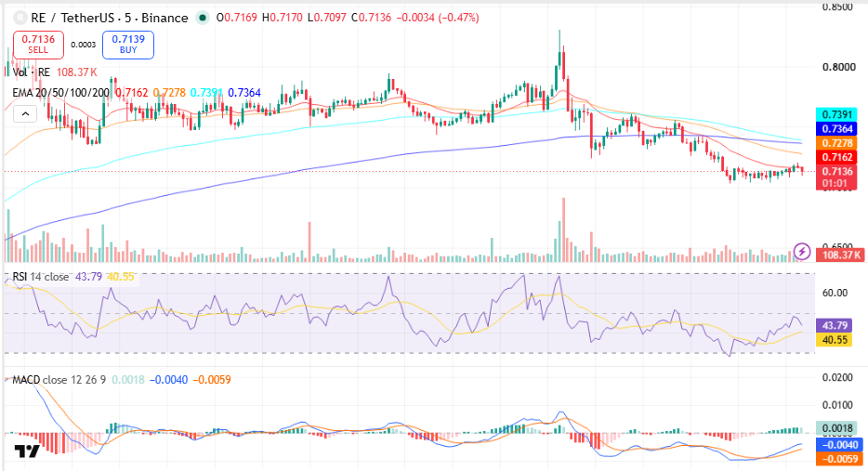Click the blue MACD -0.0040 value tag
868x471 pixels.
coord(839,444)
